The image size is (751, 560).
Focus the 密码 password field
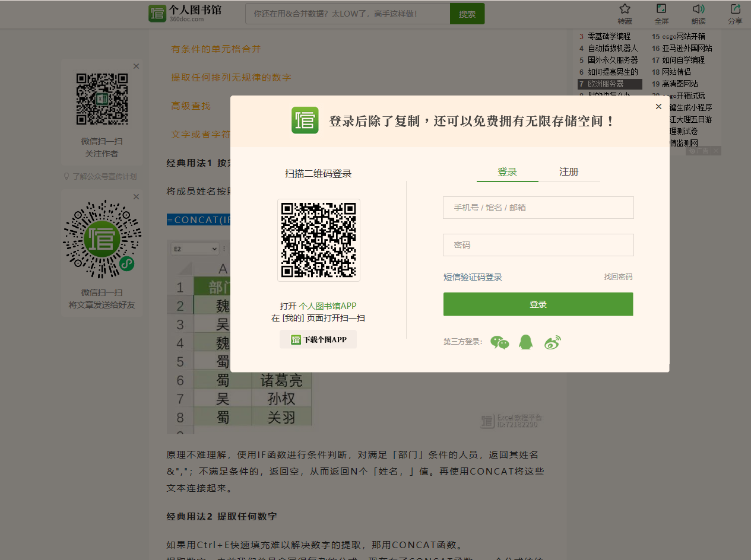538,245
